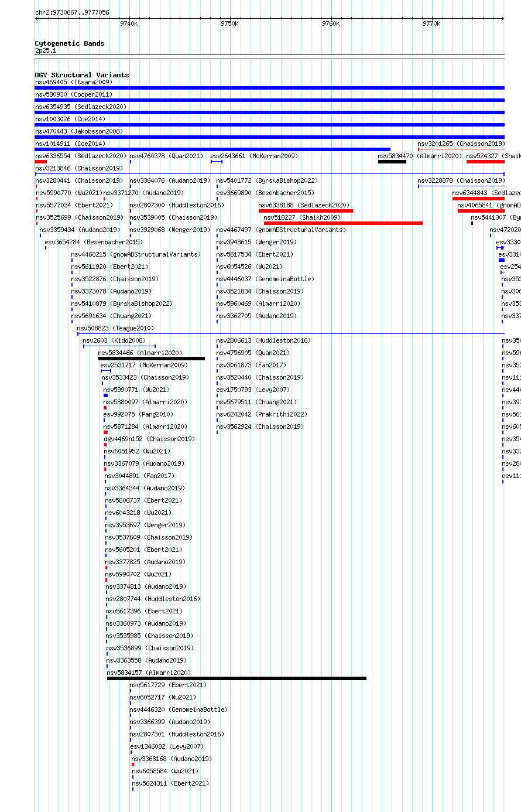The height and width of the screenshot is (812, 521).
Task: Click the nsv2806613 (Huddleston2016) label
Action: [264, 340]
